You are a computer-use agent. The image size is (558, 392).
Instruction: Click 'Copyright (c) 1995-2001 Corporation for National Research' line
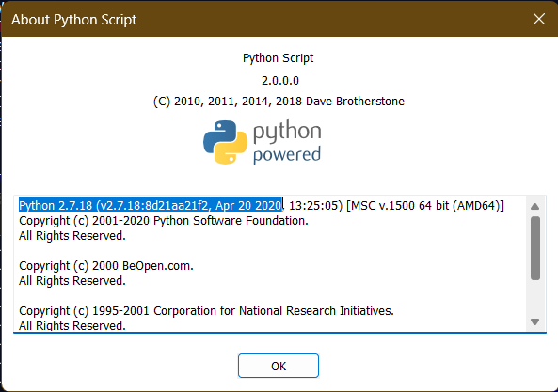[x=206, y=311]
